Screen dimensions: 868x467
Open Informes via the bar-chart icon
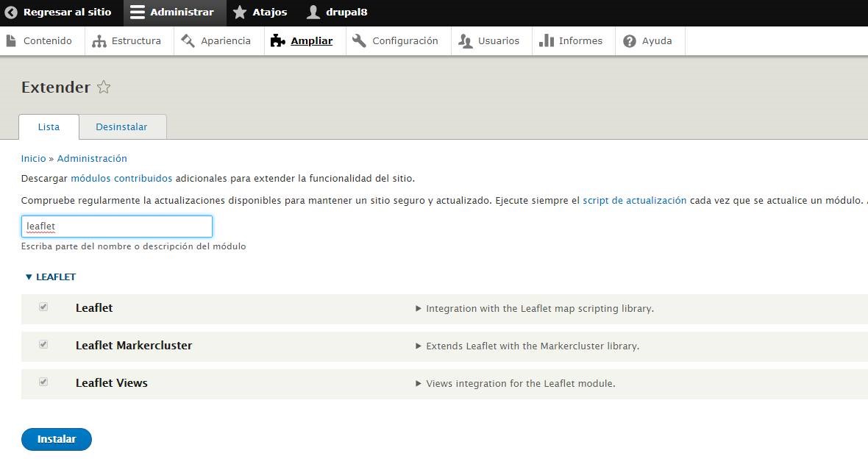pyautogui.click(x=546, y=40)
